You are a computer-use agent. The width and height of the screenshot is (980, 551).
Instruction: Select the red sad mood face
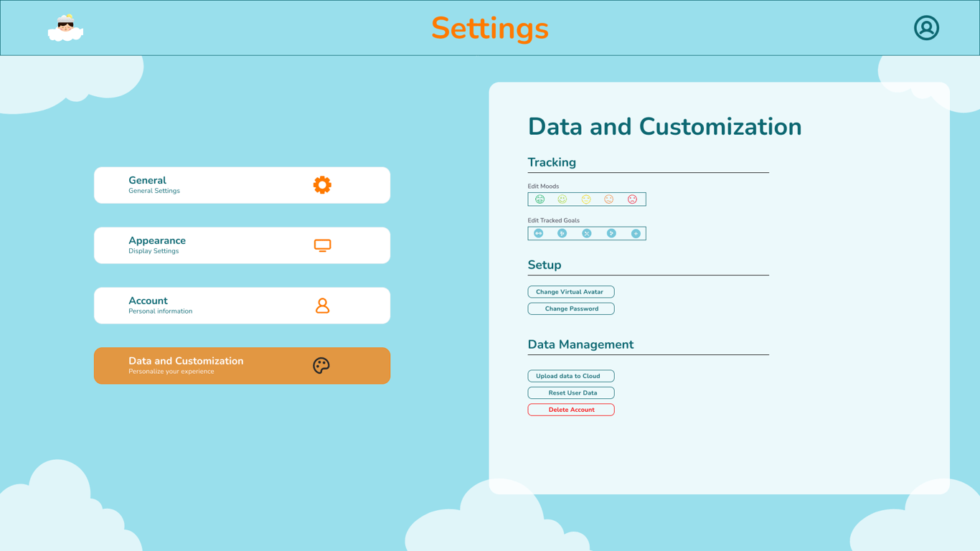[632, 199]
